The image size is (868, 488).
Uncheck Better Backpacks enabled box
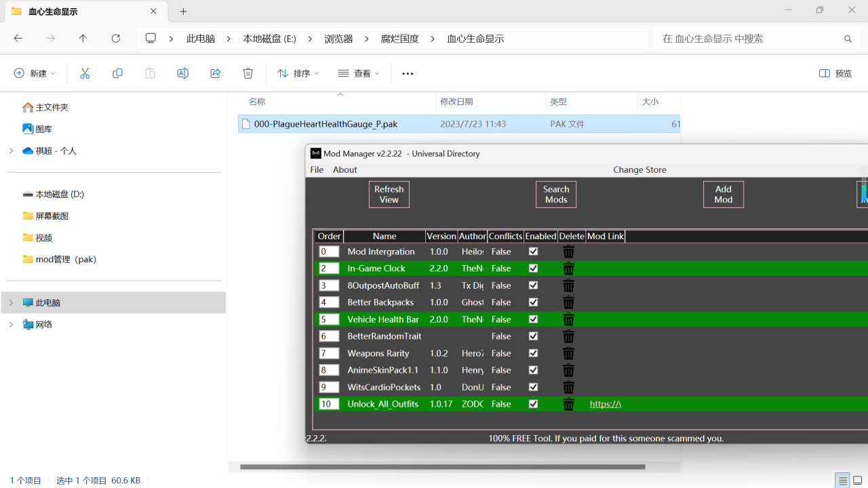click(x=533, y=302)
